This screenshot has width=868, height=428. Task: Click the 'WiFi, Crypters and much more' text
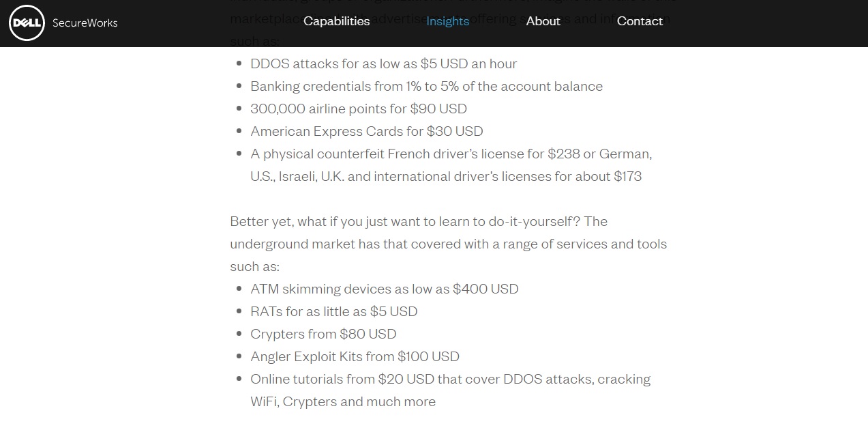coord(343,401)
